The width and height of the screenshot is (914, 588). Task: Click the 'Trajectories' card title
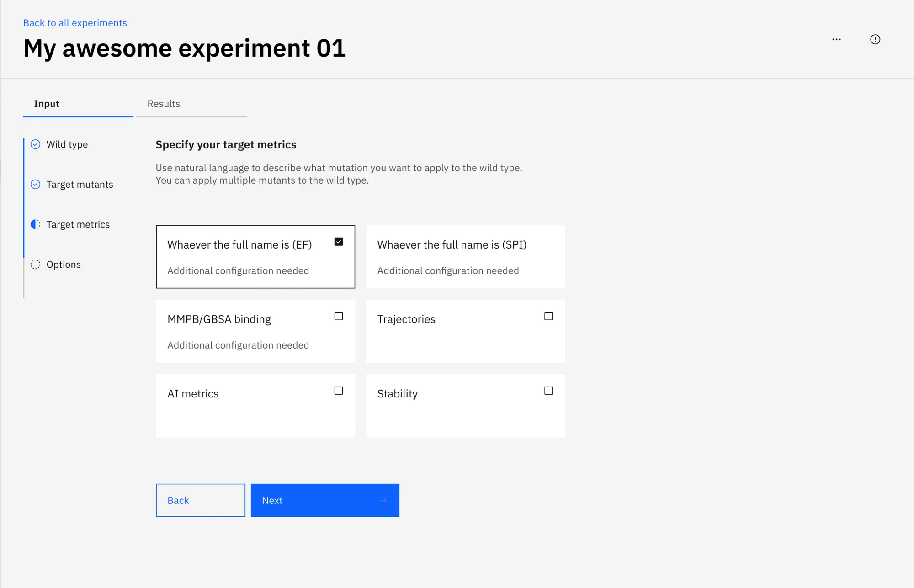(x=406, y=319)
